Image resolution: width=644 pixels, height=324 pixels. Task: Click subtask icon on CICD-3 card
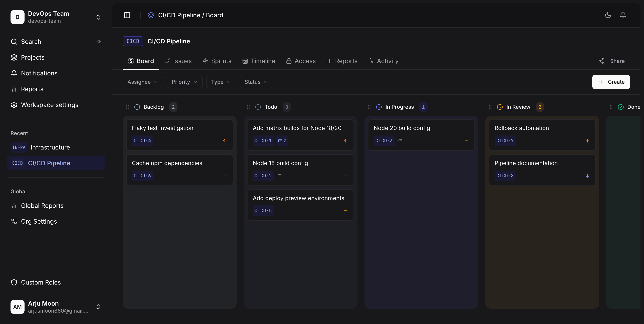click(x=400, y=141)
